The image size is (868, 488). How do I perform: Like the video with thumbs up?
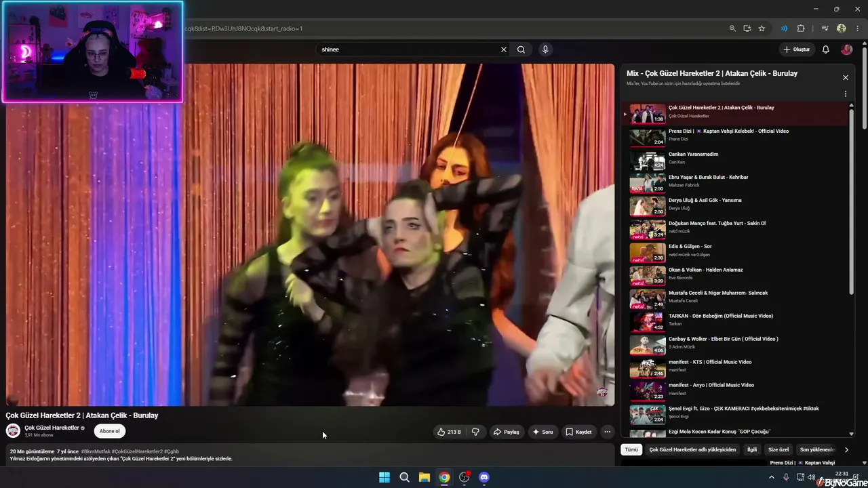[449, 432]
